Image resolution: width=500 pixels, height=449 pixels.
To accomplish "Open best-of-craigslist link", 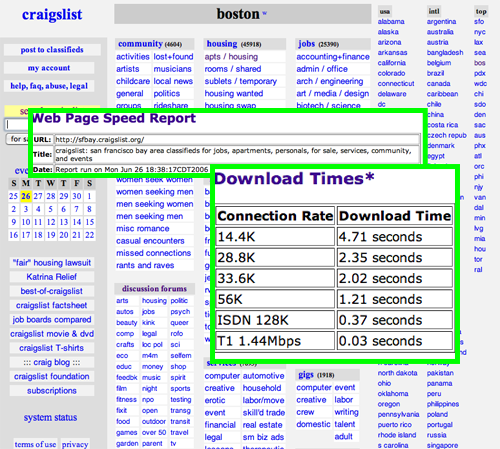I will 52,291.
